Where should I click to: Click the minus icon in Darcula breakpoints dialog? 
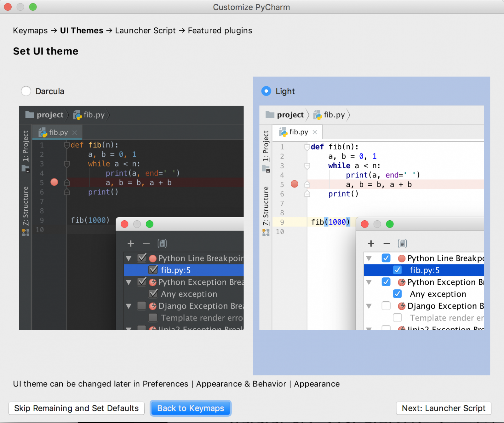coord(146,243)
